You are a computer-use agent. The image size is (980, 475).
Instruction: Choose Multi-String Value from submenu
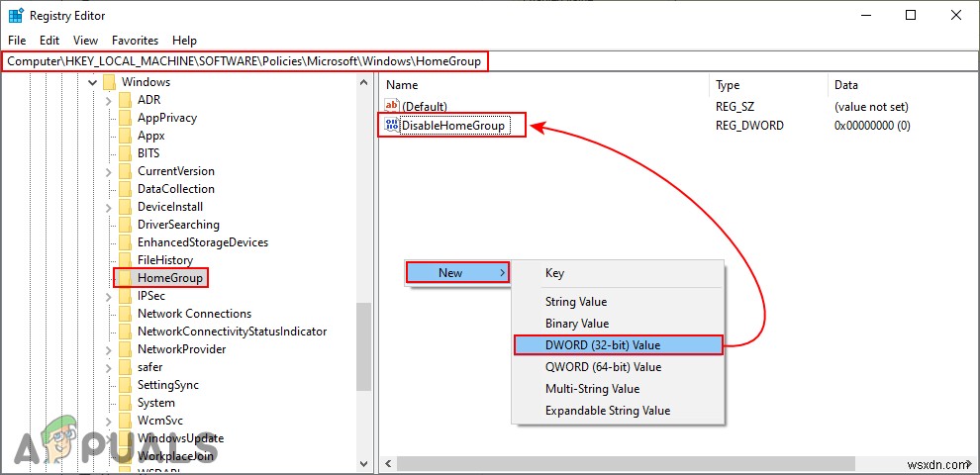click(618, 389)
